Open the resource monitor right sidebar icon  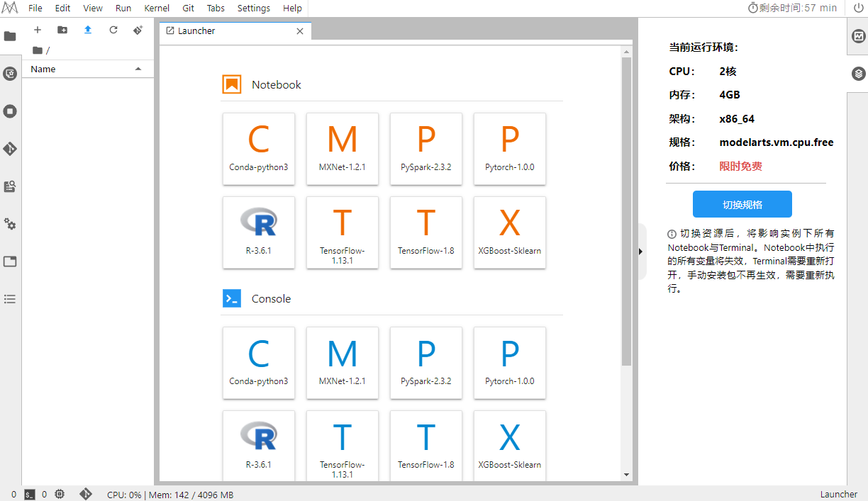(x=858, y=36)
